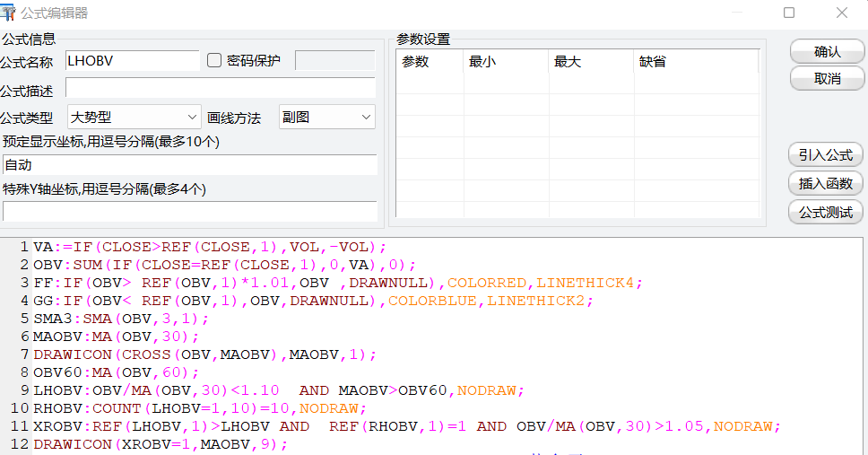Click the 特殊Y轴坐标 input field
The image size is (868, 455).
(x=189, y=211)
